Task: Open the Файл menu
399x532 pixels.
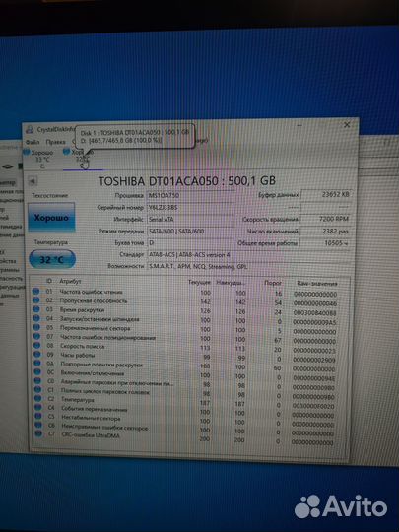Action: point(33,142)
